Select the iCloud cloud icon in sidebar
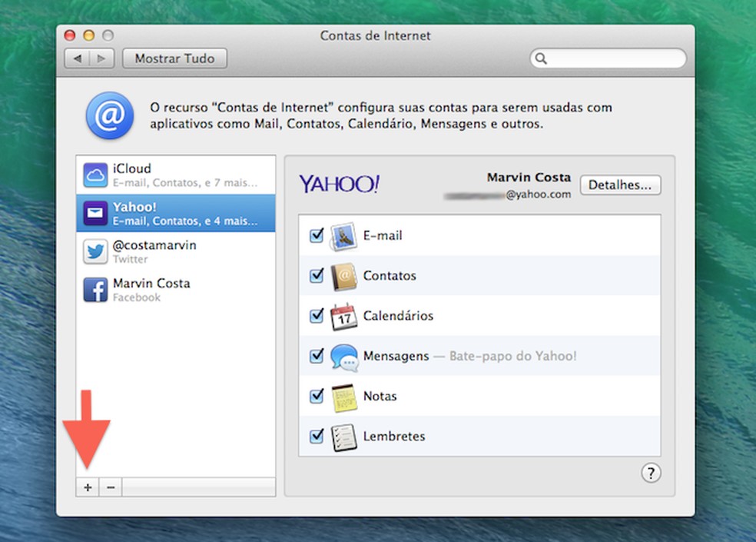This screenshot has height=542, width=756. pos(95,175)
